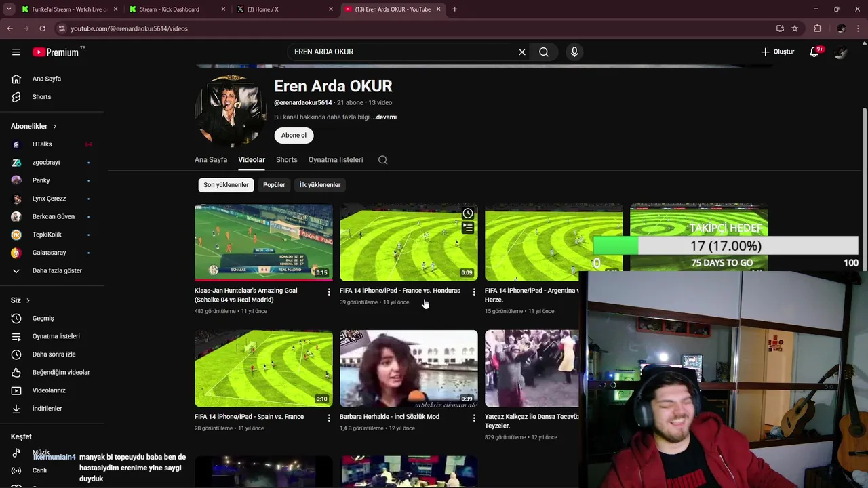Open Klaas-Jan Huntelaar goal video thumbnail
The width and height of the screenshot is (868, 488).
(264, 242)
